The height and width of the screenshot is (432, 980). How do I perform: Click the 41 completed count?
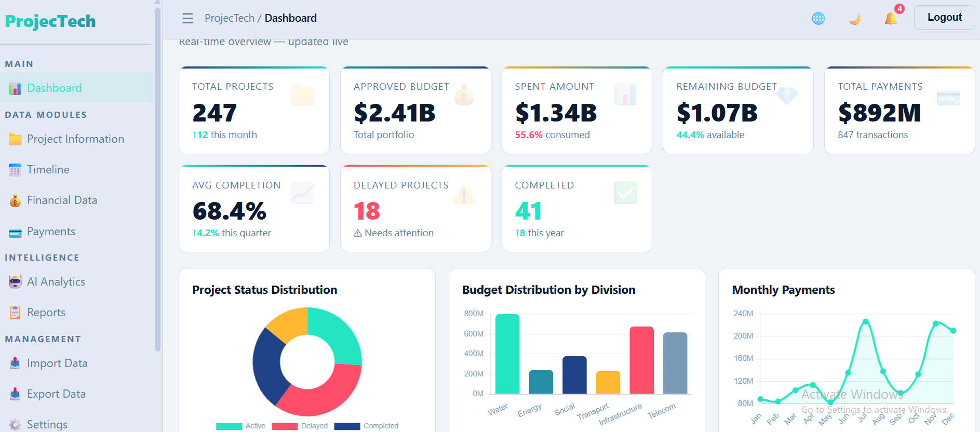click(528, 211)
